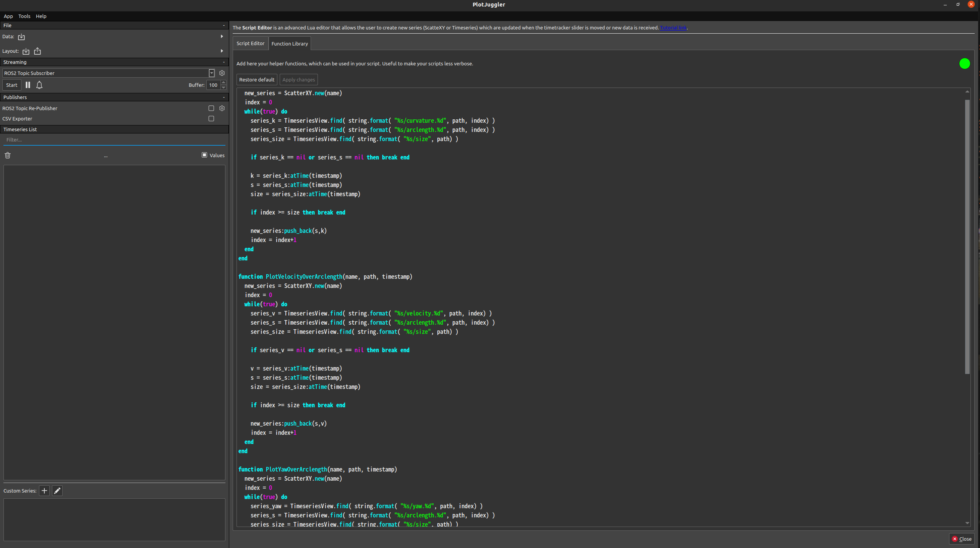Click the Restore default button
This screenshot has height=548, width=980.
(x=257, y=80)
